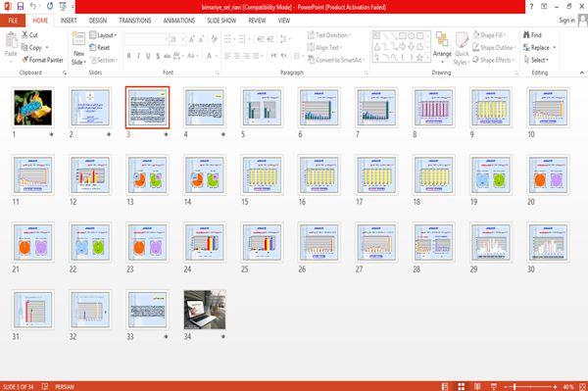588x391 pixels.
Task: Select slide 34 laptop photo thumbnail
Action: point(205,310)
